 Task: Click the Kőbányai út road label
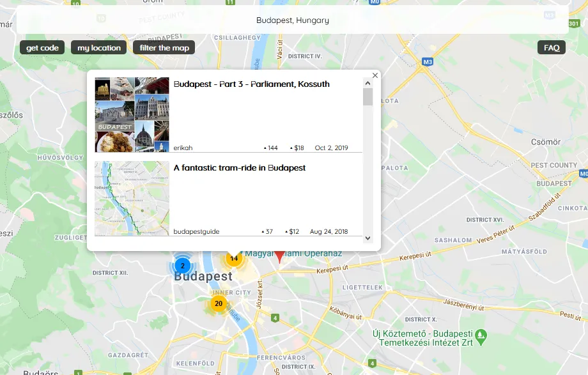pos(346,313)
